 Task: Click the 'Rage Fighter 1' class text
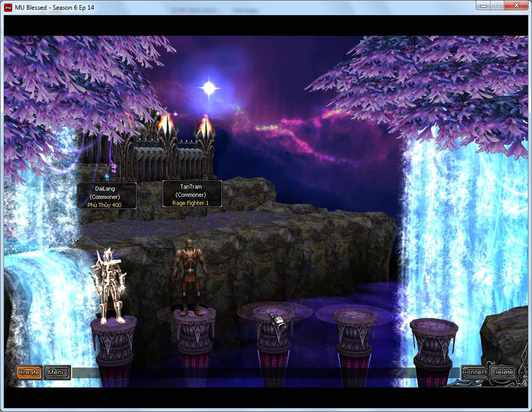[x=190, y=203]
